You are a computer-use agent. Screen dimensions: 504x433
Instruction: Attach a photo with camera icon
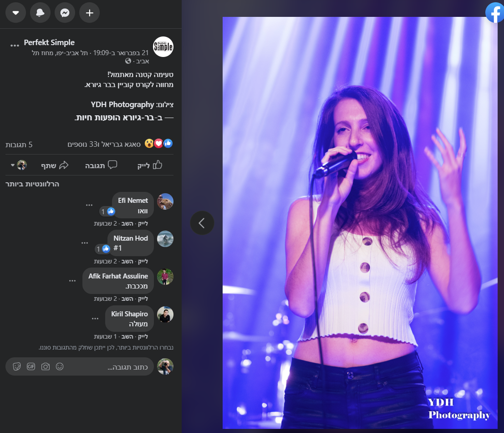coord(46,366)
